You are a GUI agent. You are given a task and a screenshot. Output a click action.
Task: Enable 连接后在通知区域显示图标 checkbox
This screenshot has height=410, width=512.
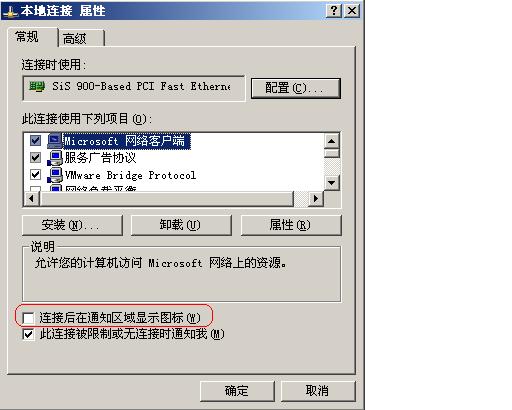(28, 318)
